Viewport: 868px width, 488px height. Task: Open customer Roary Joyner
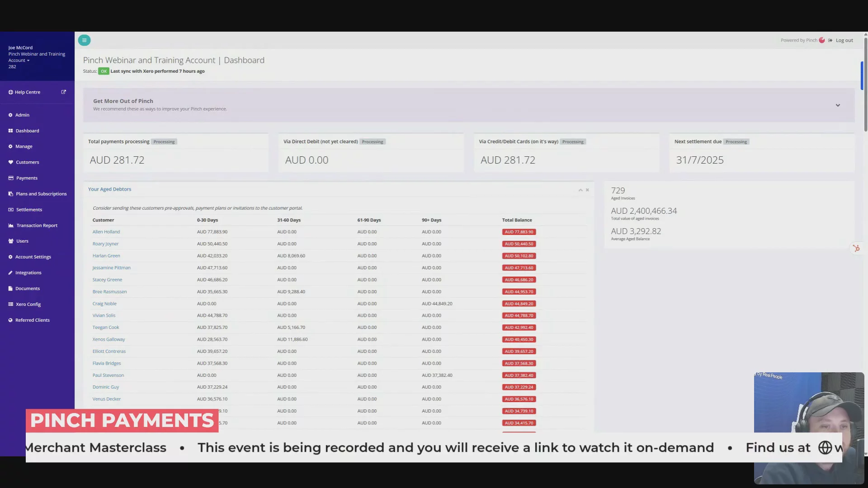tap(105, 244)
